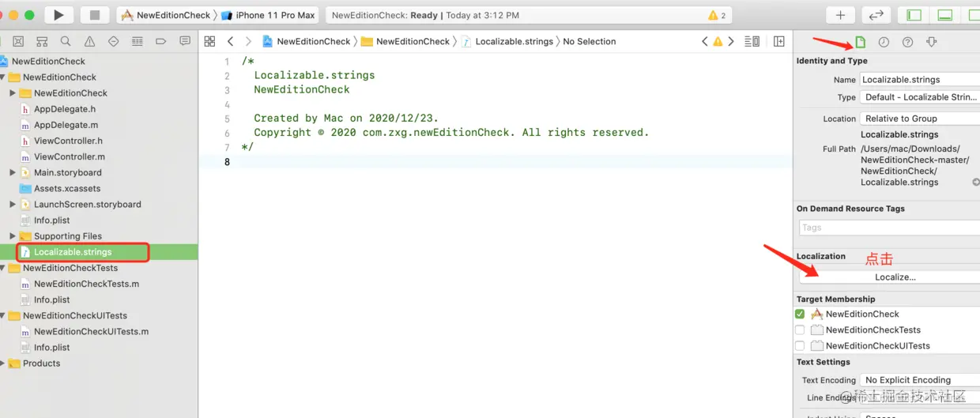Select the NewEditionCheck project root item
980x418 pixels.
coord(48,61)
